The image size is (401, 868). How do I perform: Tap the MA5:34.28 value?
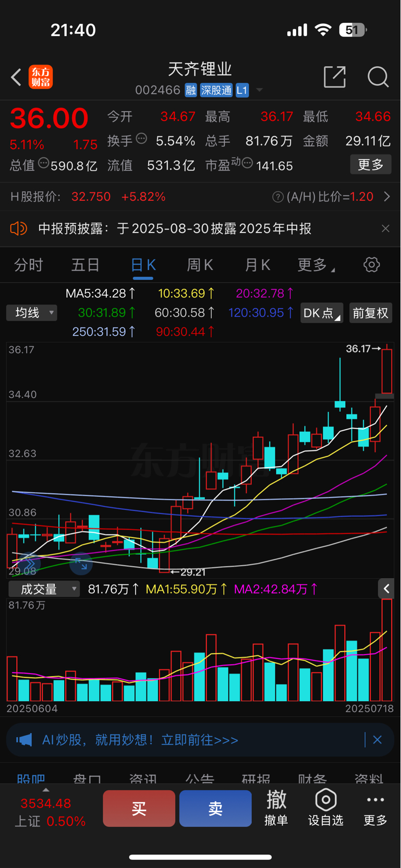(101, 294)
